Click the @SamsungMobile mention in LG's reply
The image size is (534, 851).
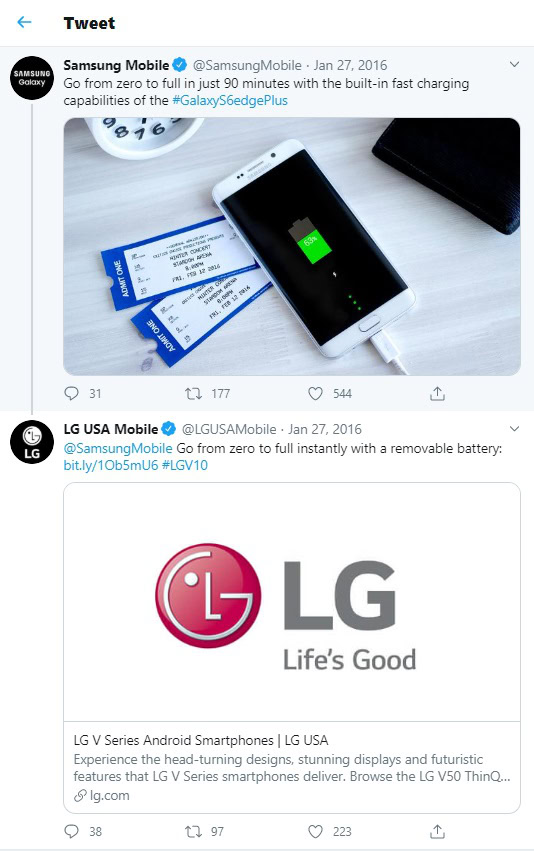point(118,448)
